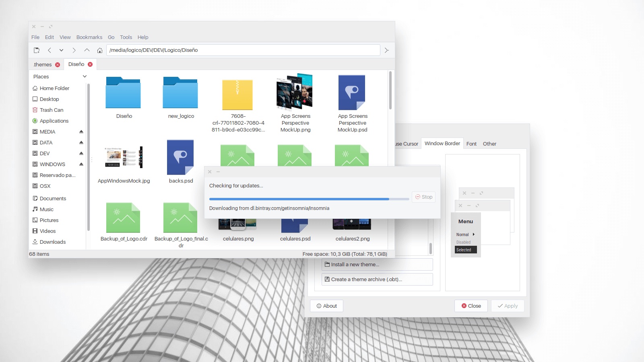Expand the Normal submenu arrow in preview
This screenshot has height=362, width=644.
[474, 234]
